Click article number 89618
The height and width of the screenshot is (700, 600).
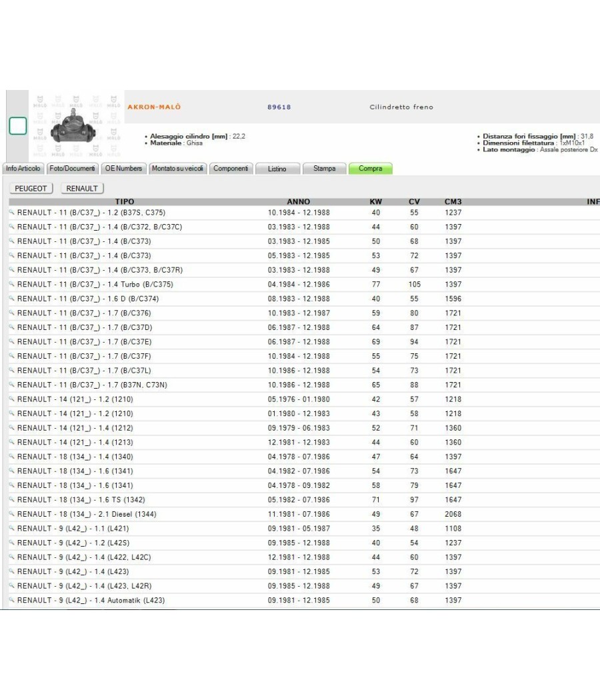(x=279, y=107)
